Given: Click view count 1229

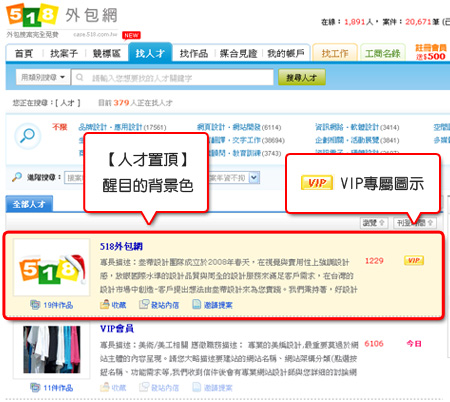Looking at the screenshot, I should tap(374, 261).
